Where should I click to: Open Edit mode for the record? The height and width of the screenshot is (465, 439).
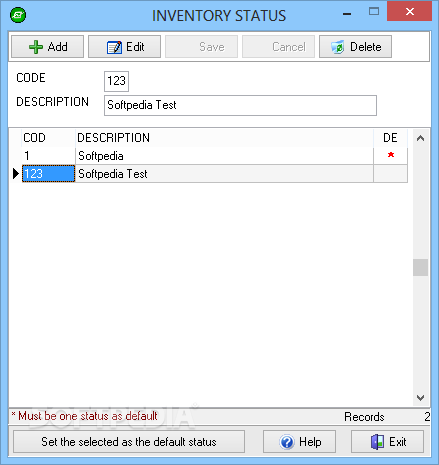(124, 47)
